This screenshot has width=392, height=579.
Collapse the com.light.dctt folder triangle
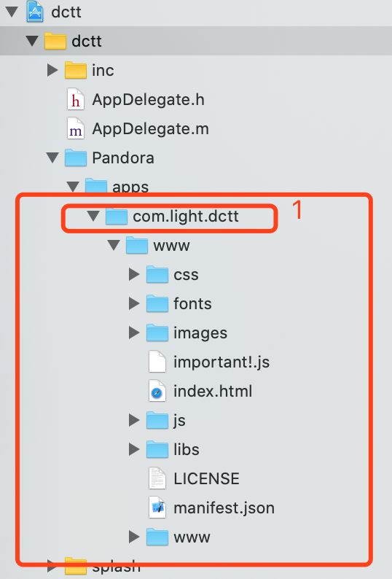[93, 216]
